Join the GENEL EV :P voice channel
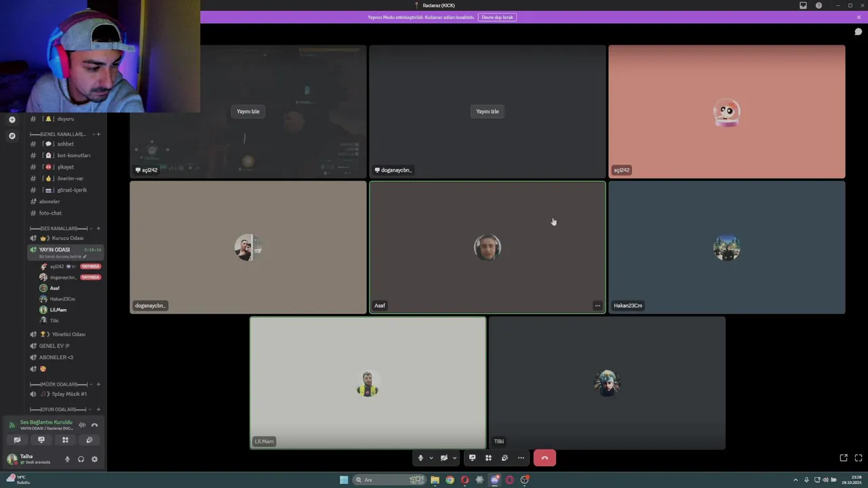This screenshot has width=868, height=488. 66,346
